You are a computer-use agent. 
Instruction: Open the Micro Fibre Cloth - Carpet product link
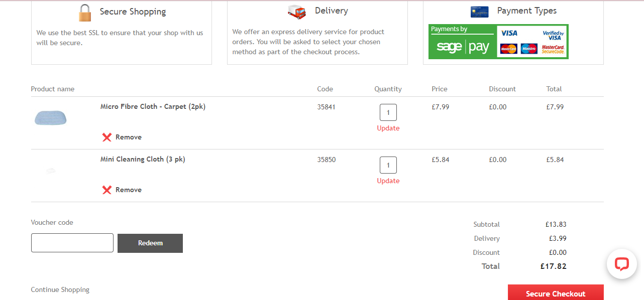coord(153,106)
